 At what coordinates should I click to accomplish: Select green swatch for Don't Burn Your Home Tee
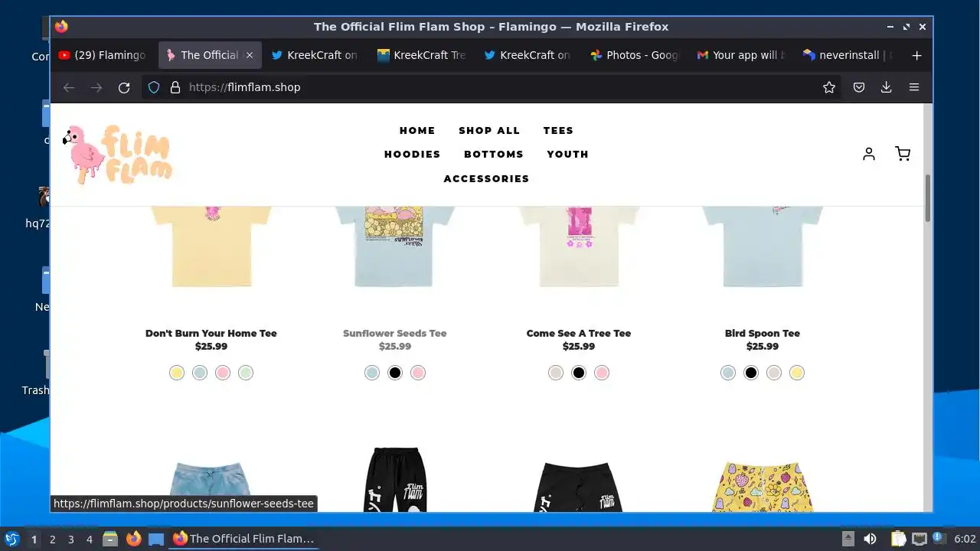[246, 373]
